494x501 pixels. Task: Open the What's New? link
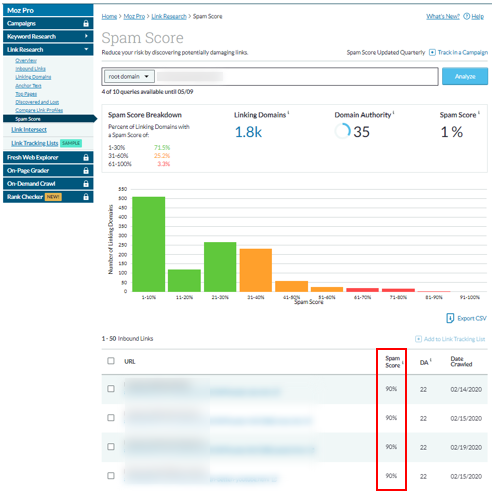click(443, 16)
